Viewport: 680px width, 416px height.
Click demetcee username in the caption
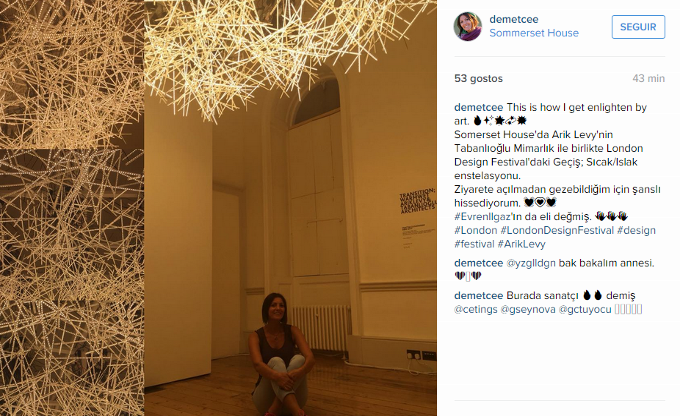click(x=479, y=108)
